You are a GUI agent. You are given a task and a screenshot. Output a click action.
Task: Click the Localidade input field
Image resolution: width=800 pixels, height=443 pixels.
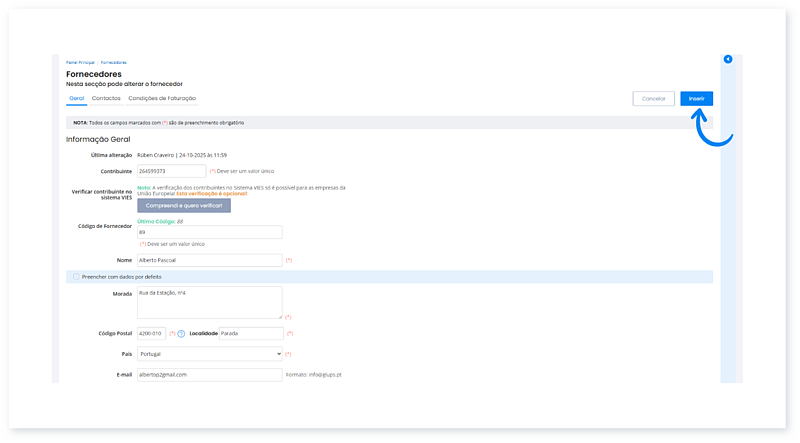[x=250, y=333]
